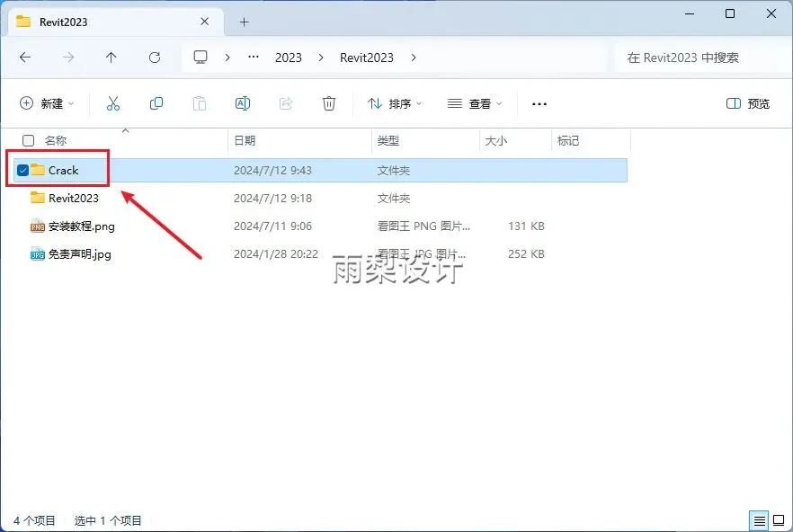The height and width of the screenshot is (532, 793).
Task: Open the 新建 dropdown
Action: [47, 103]
